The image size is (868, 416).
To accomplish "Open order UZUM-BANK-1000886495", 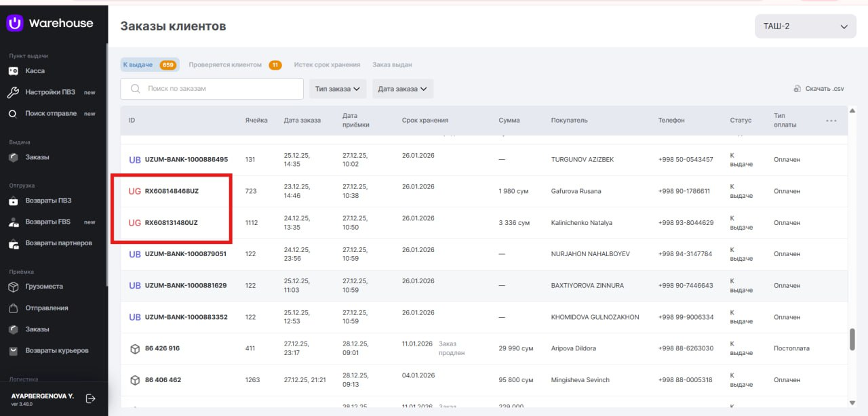I will tap(186, 160).
